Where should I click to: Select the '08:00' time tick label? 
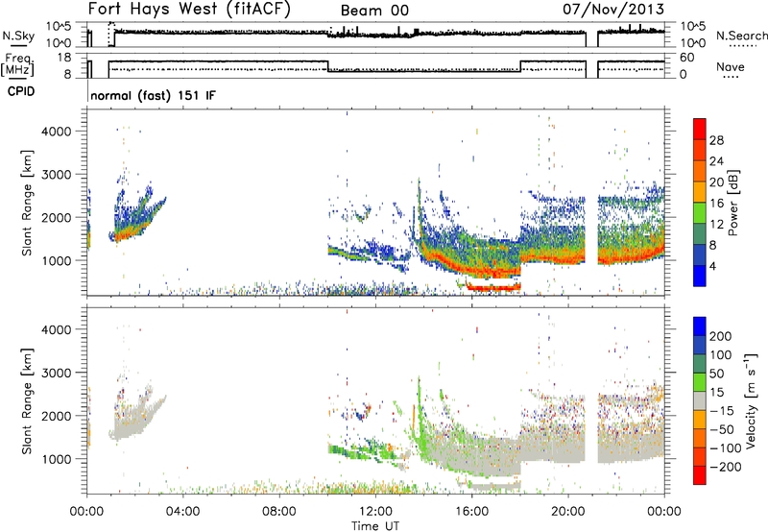279,512
